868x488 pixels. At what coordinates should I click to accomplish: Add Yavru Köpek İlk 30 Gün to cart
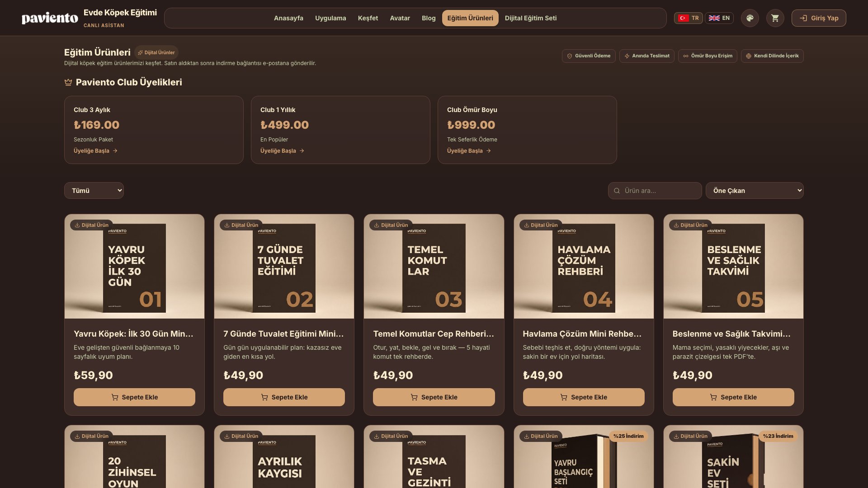pyautogui.click(x=134, y=397)
